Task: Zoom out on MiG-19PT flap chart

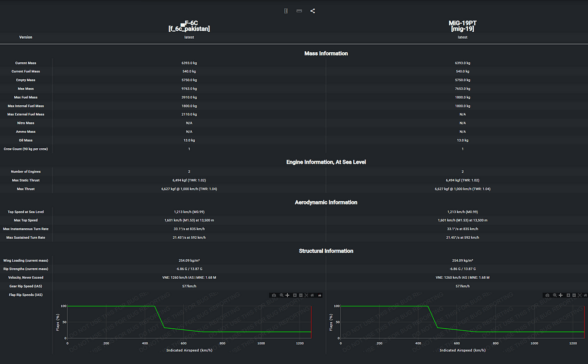Action: pos(574,295)
